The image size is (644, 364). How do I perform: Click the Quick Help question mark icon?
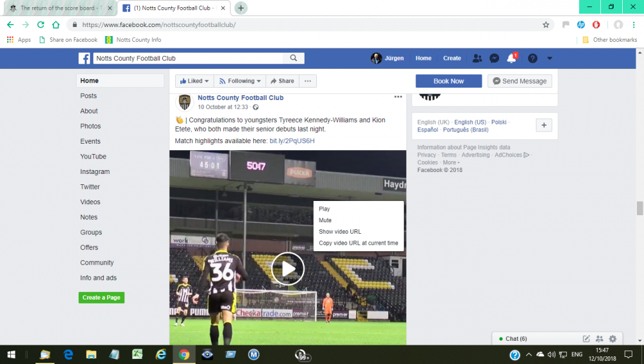tap(533, 58)
